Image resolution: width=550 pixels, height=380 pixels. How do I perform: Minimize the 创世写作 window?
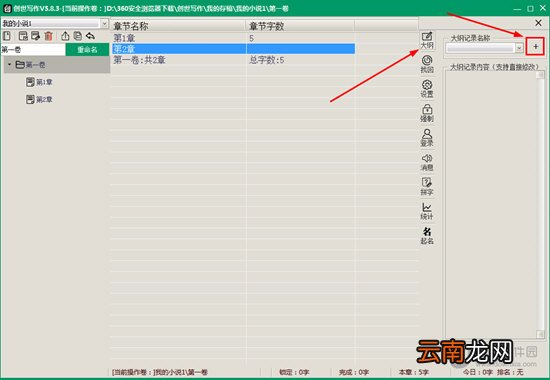[517, 8]
